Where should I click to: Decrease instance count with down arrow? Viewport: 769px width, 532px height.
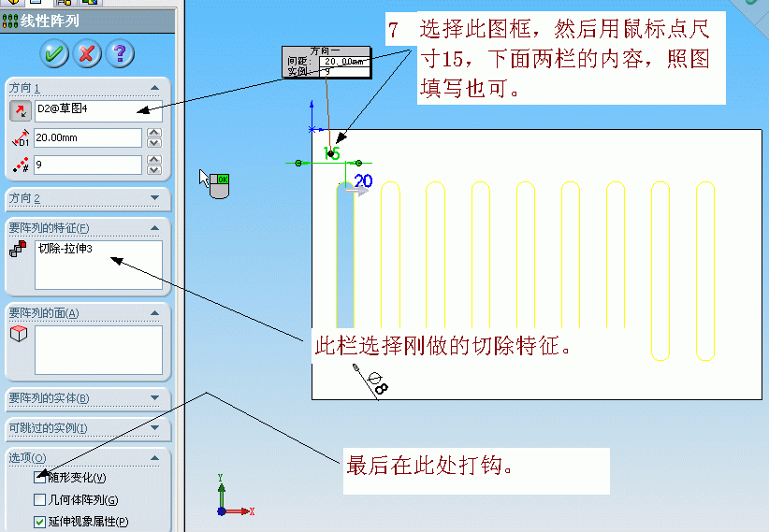pos(154,170)
